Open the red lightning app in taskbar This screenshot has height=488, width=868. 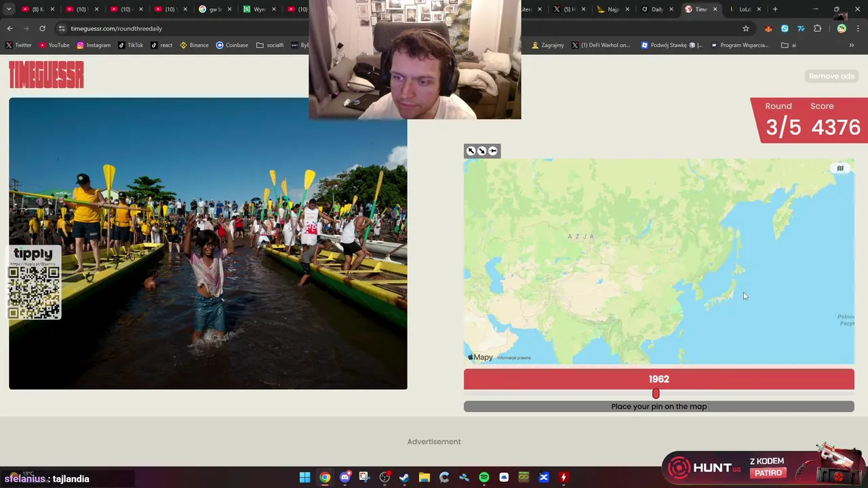pos(563,477)
